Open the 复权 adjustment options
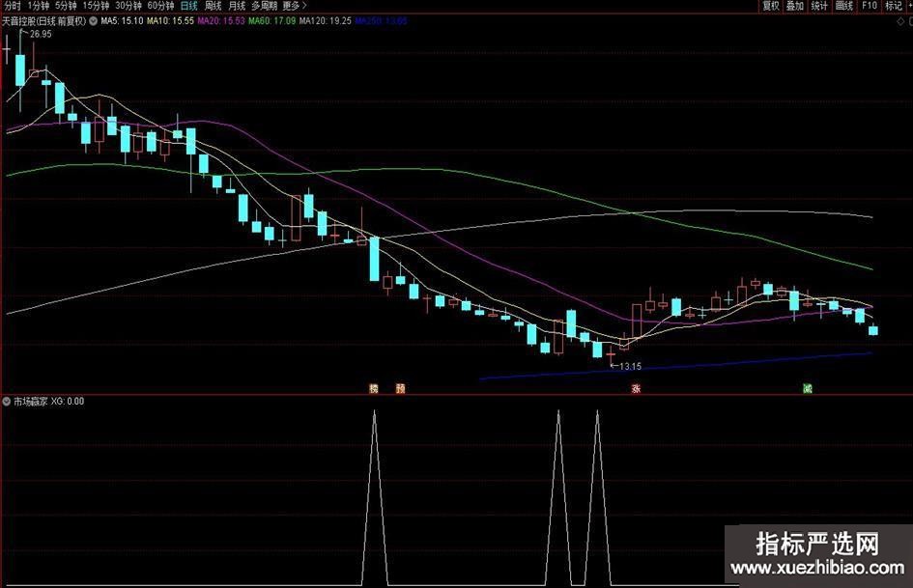This screenshot has height=588, width=913. click(771, 6)
